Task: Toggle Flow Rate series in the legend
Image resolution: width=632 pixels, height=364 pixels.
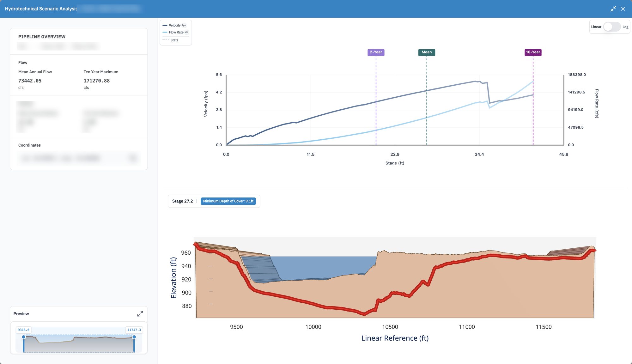Action: (x=176, y=32)
